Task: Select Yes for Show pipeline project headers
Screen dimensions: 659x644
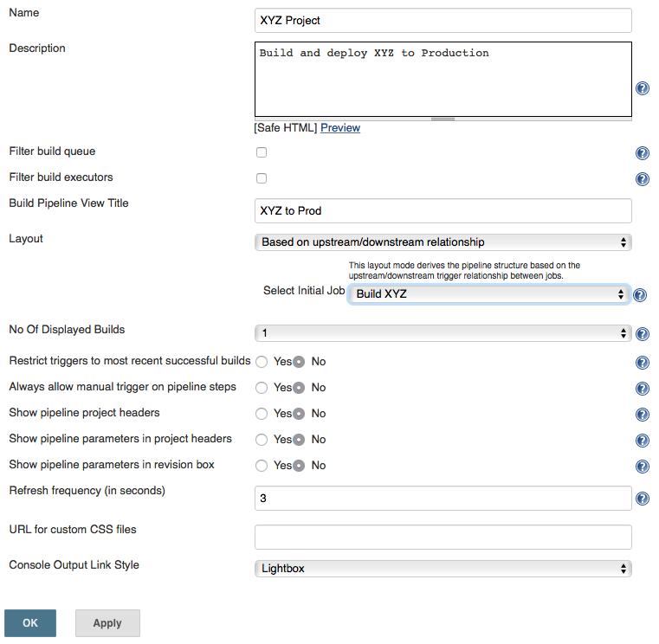Action: point(262,414)
